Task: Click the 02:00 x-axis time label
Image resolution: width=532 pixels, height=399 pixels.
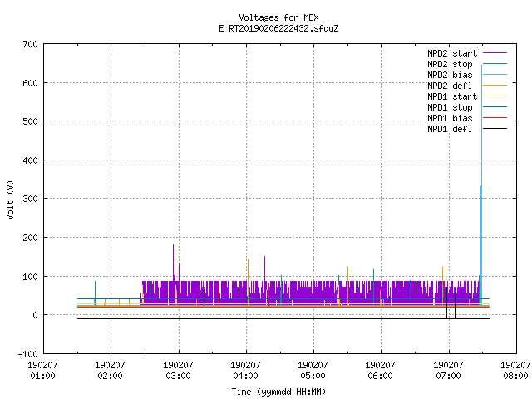Action: 111,376
